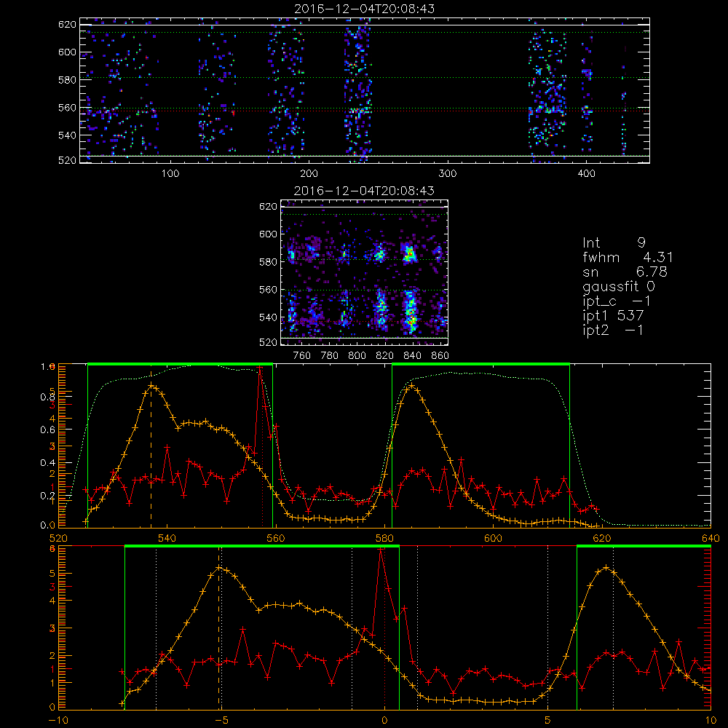Click x-axis label 840 on middle plot
Viewport: 728px width, 728px height.
point(412,356)
